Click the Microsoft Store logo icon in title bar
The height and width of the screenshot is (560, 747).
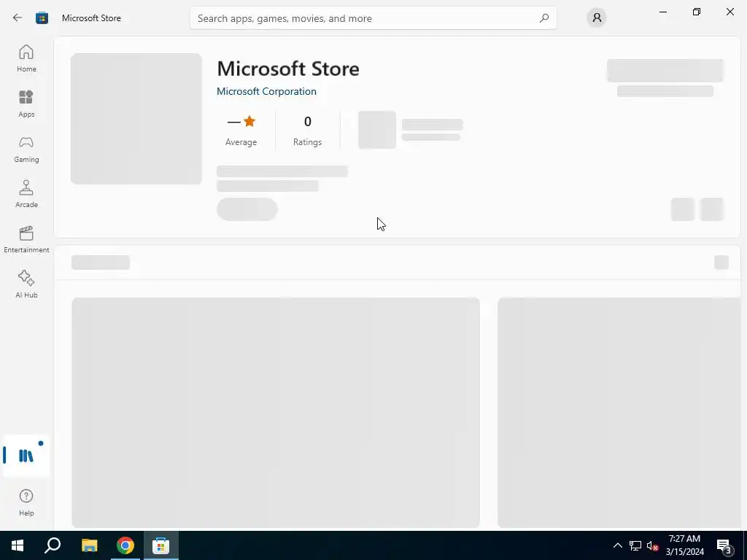tap(42, 18)
